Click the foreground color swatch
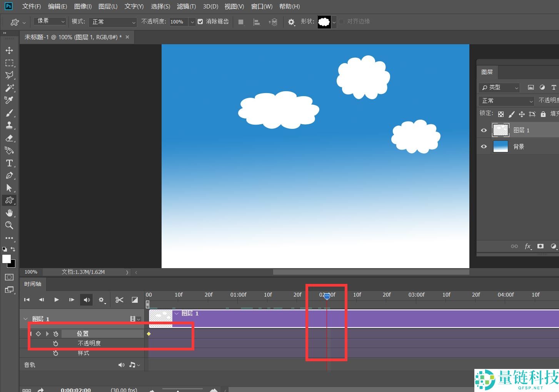 pyautogui.click(x=6, y=259)
